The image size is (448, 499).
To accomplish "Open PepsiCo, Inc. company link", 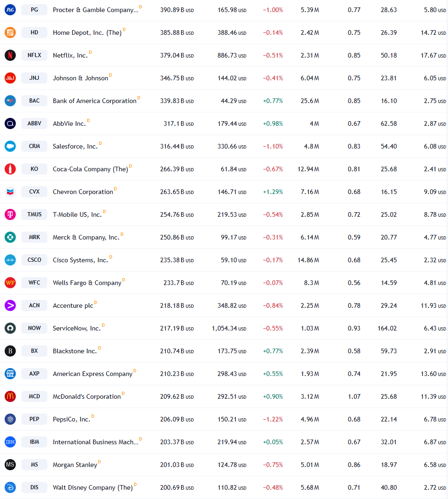I will [x=71, y=420].
